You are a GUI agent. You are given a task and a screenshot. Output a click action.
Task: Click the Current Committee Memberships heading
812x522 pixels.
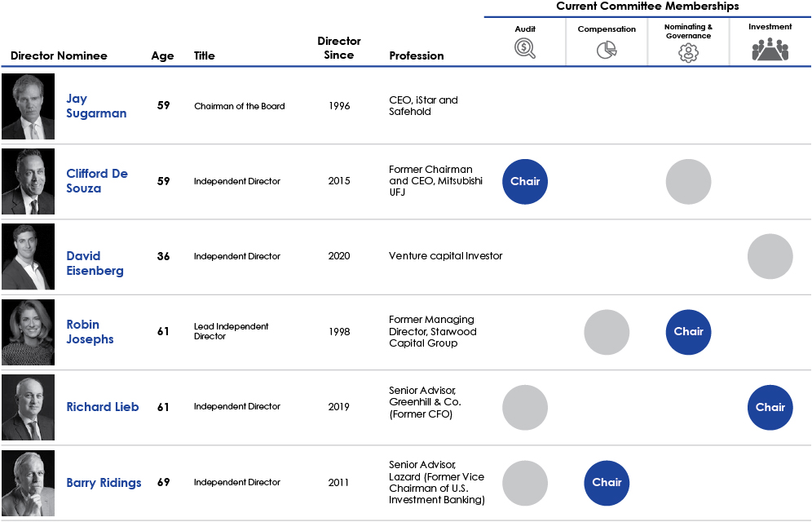(647, 7)
